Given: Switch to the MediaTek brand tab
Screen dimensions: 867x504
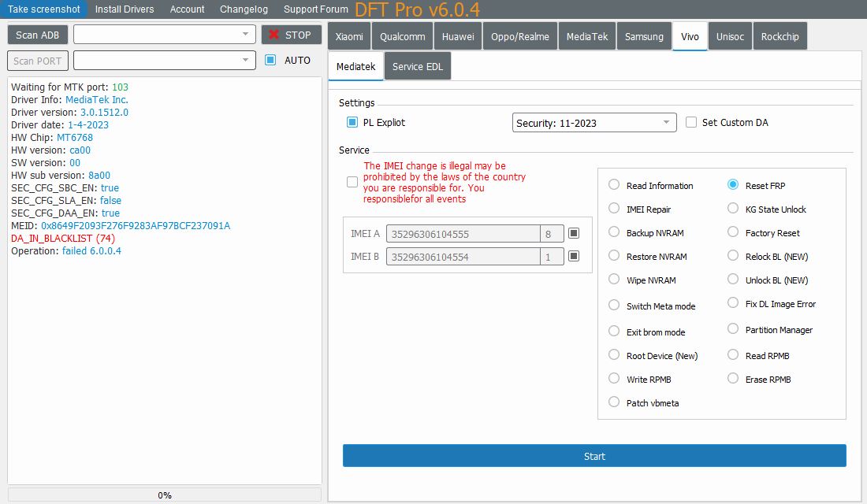Looking at the screenshot, I should tap(587, 36).
